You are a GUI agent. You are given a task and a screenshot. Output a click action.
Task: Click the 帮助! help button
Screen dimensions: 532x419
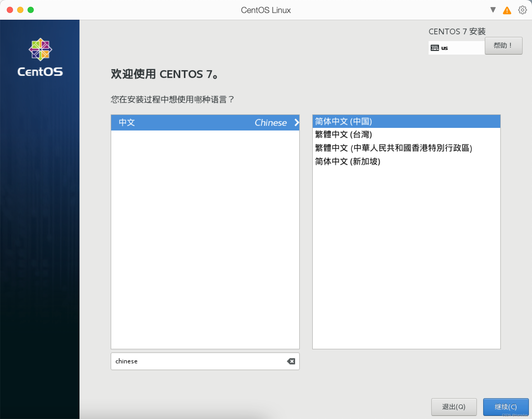coord(503,46)
